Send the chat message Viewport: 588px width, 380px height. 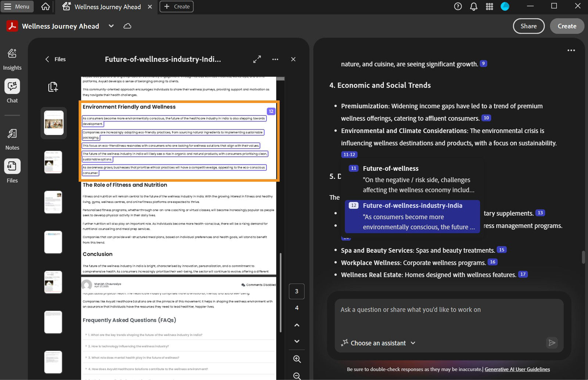[552, 343]
